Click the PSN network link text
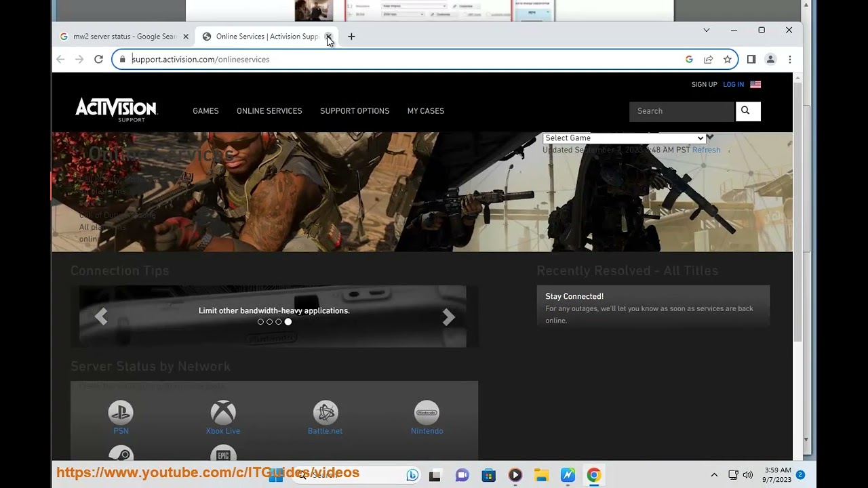 click(121, 431)
